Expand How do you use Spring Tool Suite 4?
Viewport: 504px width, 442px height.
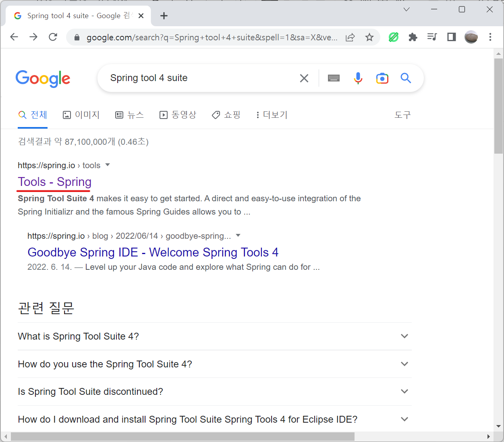[215, 364]
